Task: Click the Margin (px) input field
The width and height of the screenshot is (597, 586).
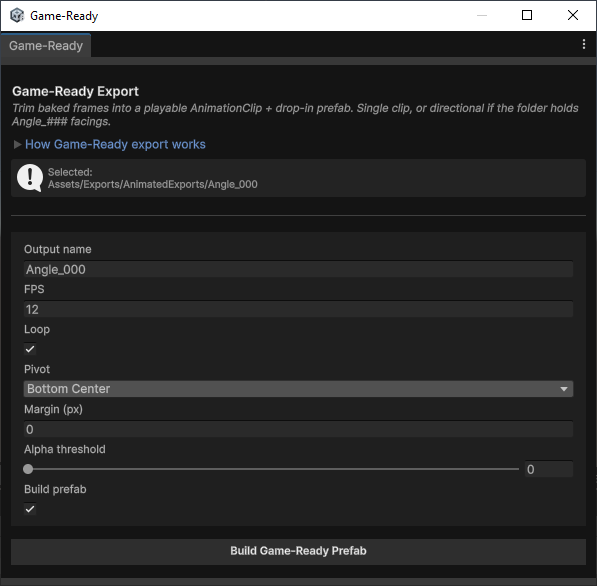Action: tap(298, 429)
